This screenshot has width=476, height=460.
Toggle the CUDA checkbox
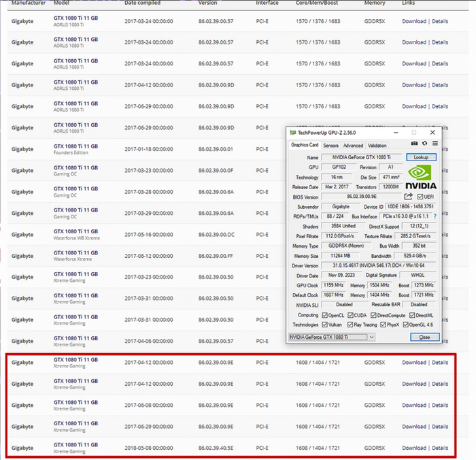tap(350, 315)
